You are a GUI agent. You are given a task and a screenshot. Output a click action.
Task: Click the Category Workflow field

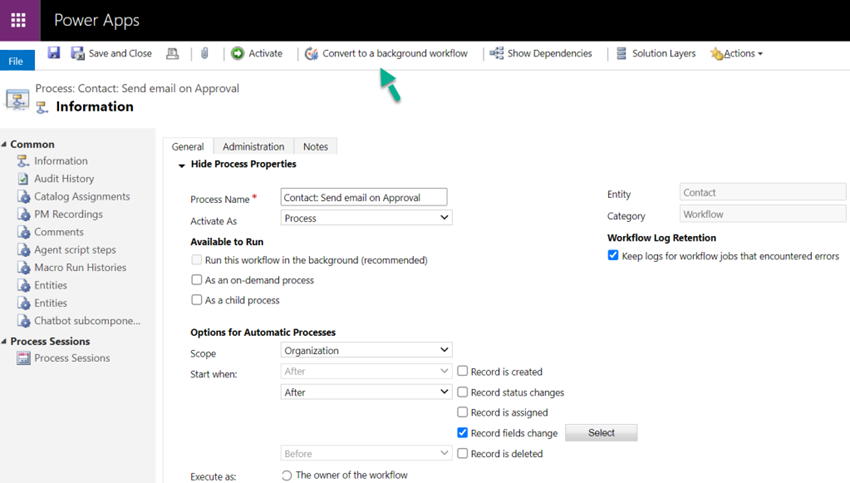click(763, 214)
